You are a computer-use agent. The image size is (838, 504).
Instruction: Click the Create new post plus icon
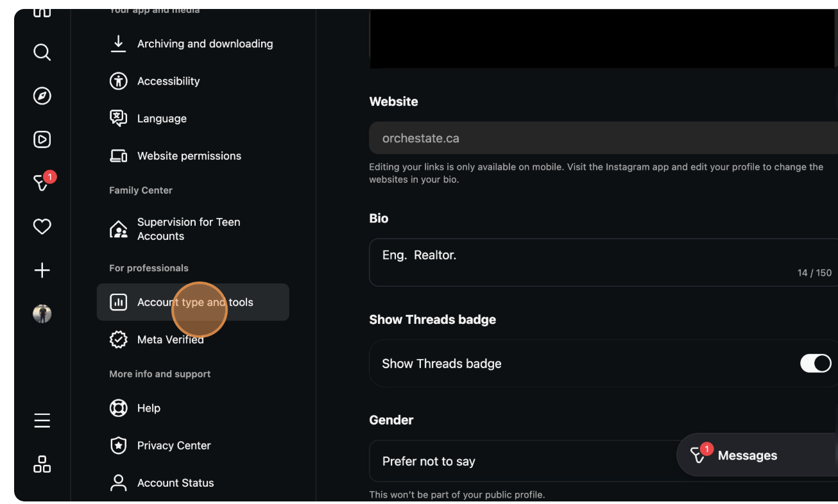coord(42,270)
